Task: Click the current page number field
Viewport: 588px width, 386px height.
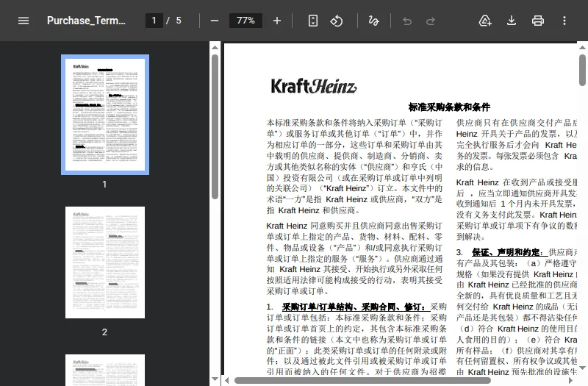Action: pos(154,21)
